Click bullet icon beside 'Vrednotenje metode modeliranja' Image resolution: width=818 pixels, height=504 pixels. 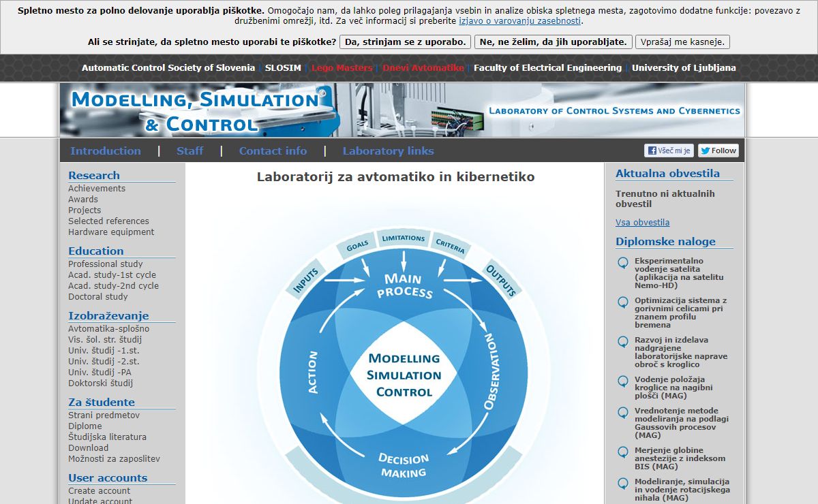pos(622,413)
